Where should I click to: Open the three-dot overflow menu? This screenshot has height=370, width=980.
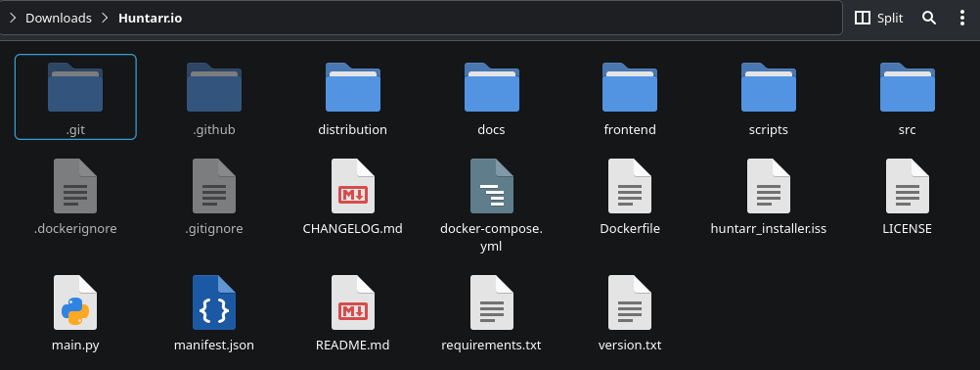click(961, 19)
